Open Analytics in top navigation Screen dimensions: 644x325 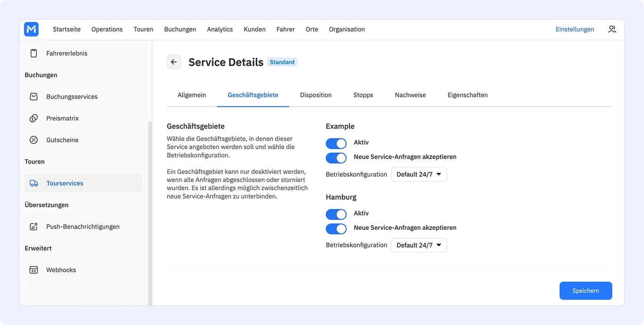[220, 29]
